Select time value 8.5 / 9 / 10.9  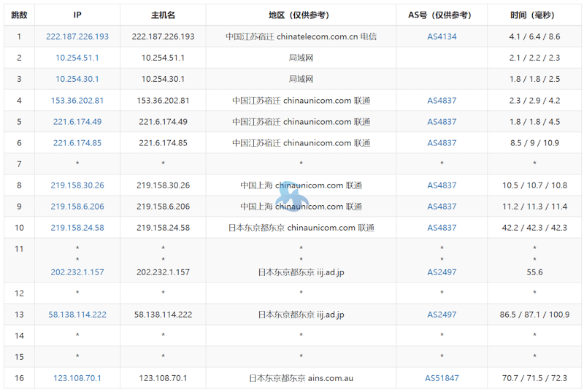(534, 143)
